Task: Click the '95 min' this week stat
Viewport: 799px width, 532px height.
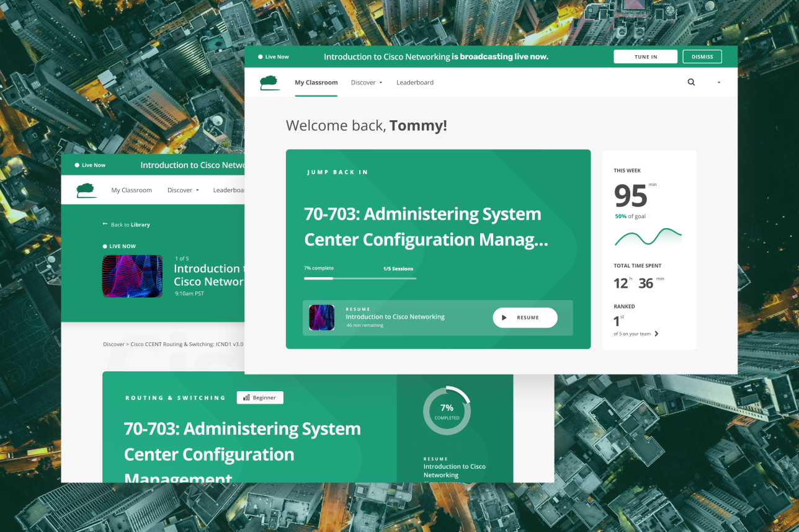Action: [635, 195]
